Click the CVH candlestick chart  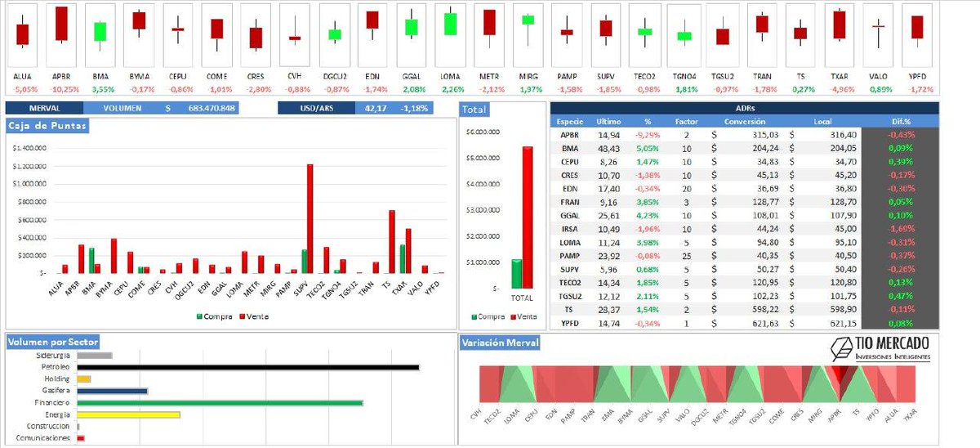click(x=295, y=35)
